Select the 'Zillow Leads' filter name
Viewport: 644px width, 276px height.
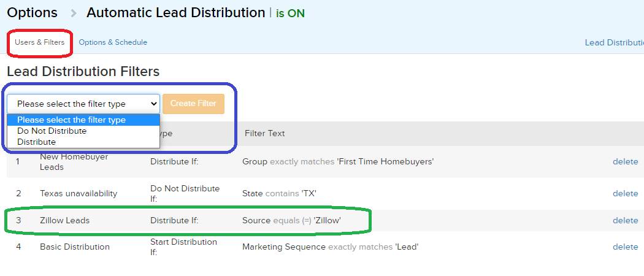[64, 221]
